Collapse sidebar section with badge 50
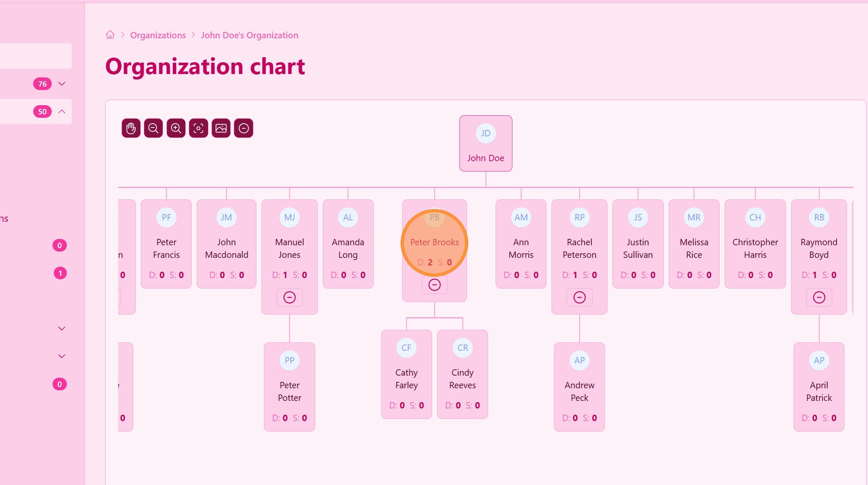This screenshot has width=868, height=485. [62, 111]
